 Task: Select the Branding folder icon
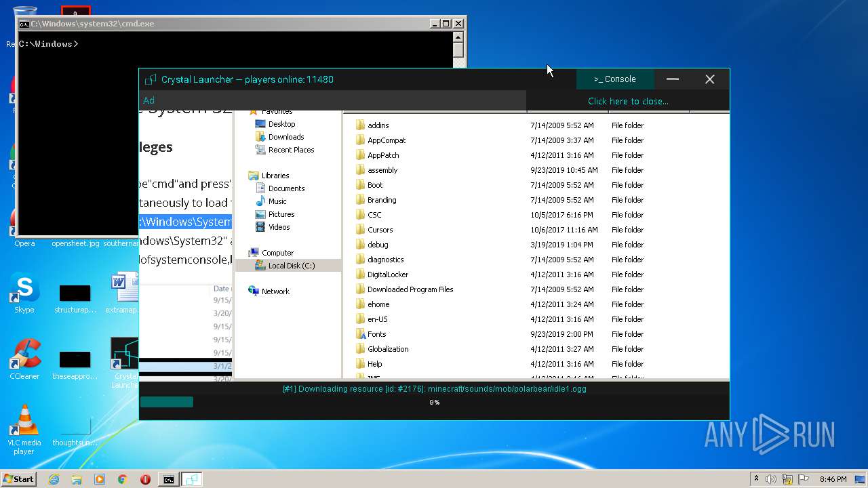pos(360,200)
